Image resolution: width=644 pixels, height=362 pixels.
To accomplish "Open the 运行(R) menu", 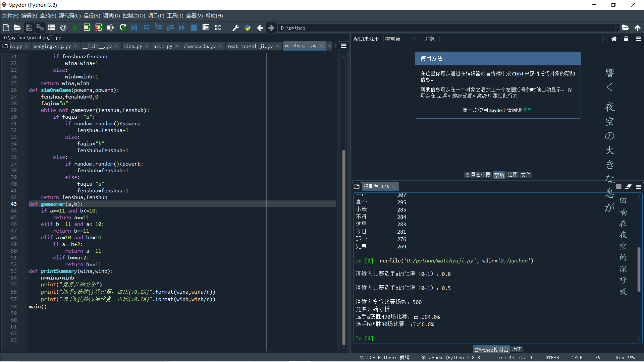I will coord(92,16).
